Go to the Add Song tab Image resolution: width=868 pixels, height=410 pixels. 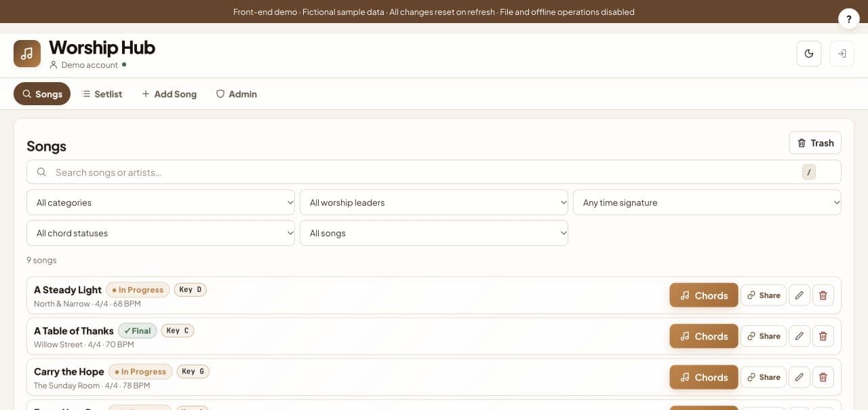tap(169, 94)
